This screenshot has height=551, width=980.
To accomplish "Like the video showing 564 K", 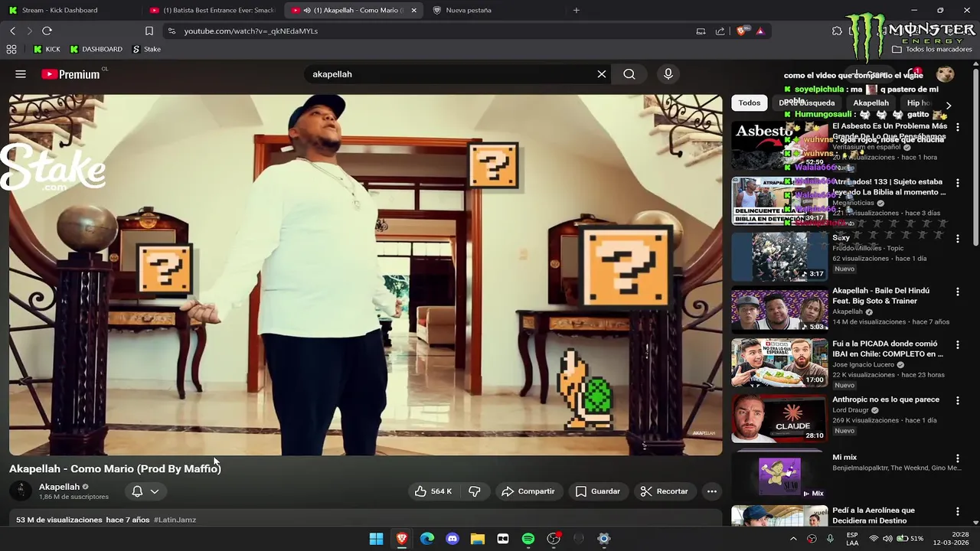I will point(433,491).
